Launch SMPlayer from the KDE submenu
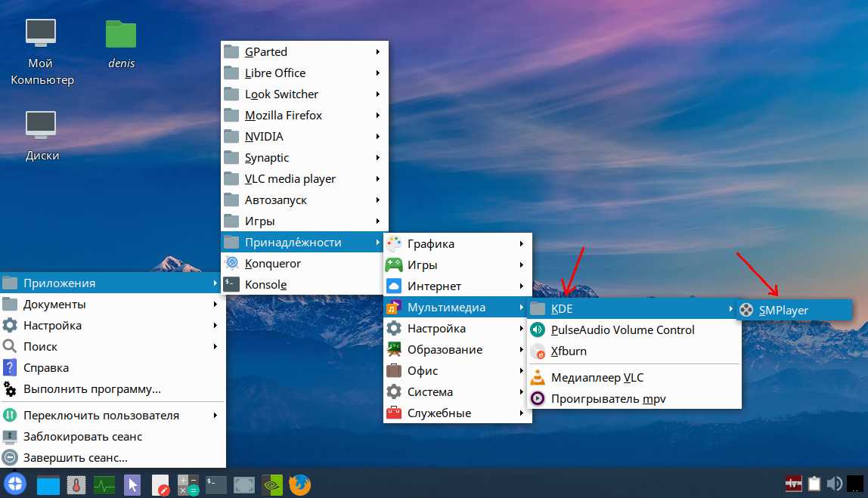Image resolution: width=868 pixels, height=498 pixels. [795, 311]
